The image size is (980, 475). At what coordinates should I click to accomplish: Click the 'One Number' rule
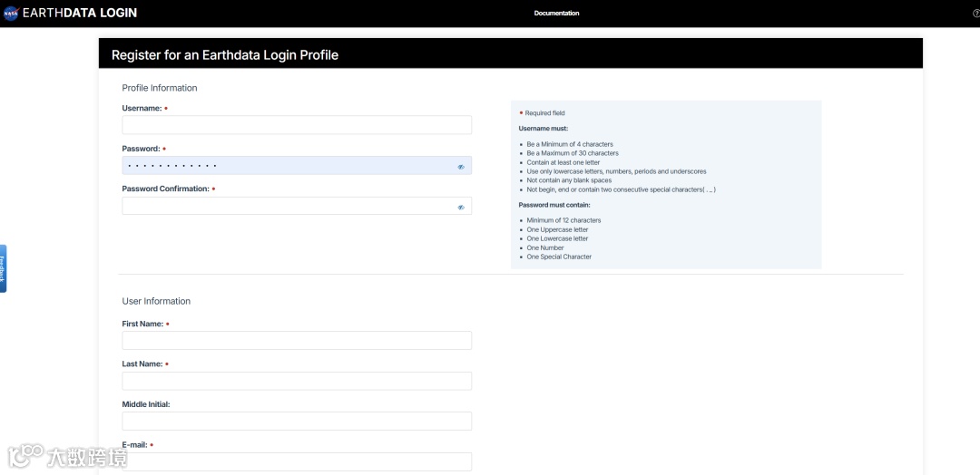click(545, 247)
